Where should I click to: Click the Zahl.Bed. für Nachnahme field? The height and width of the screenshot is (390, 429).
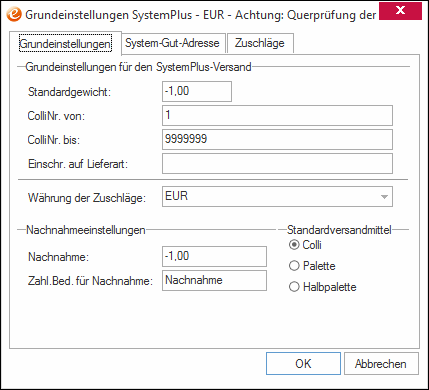click(214, 280)
